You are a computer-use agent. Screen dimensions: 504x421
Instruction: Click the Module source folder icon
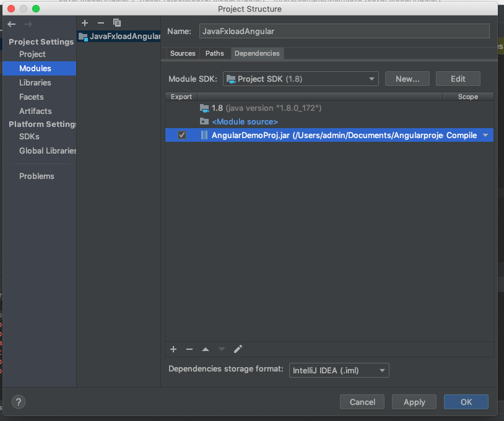(x=204, y=121)
